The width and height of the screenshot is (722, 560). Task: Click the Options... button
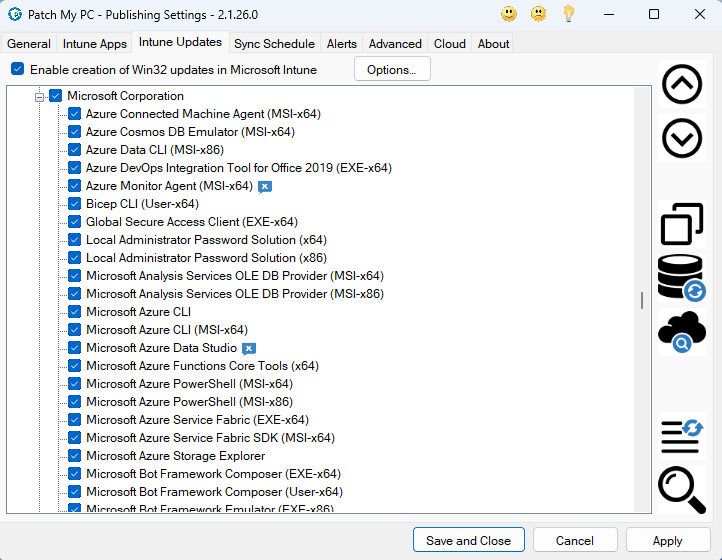pos(392,69)
